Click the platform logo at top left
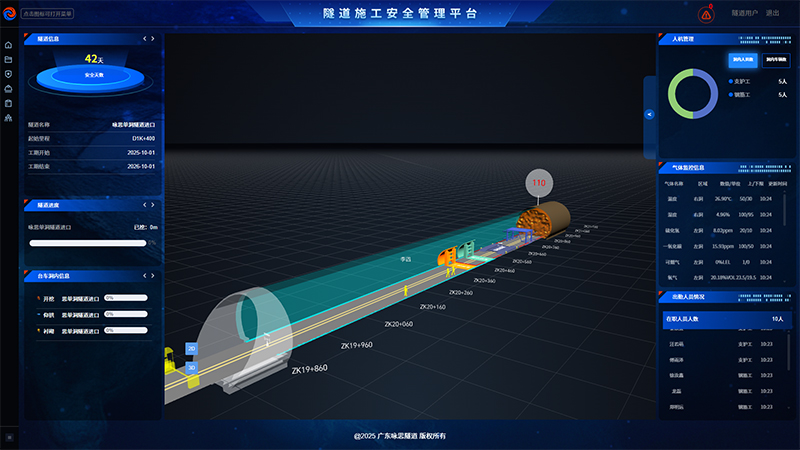This screenshot has width=800, height=450. (x=9, y=15)
